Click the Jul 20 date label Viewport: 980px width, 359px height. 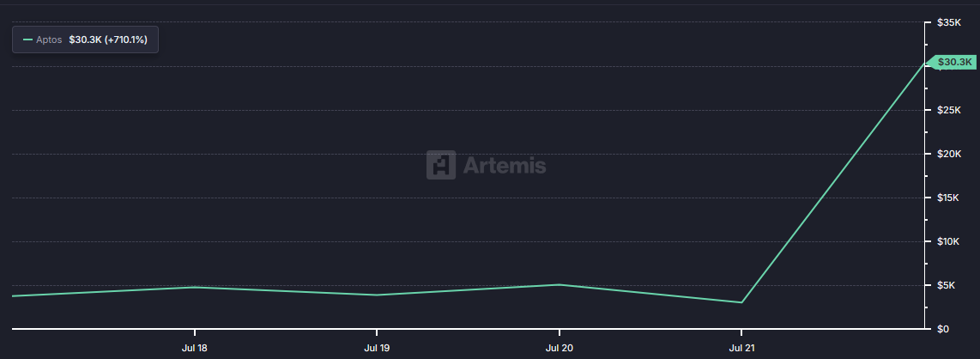(x=559, y=348)
